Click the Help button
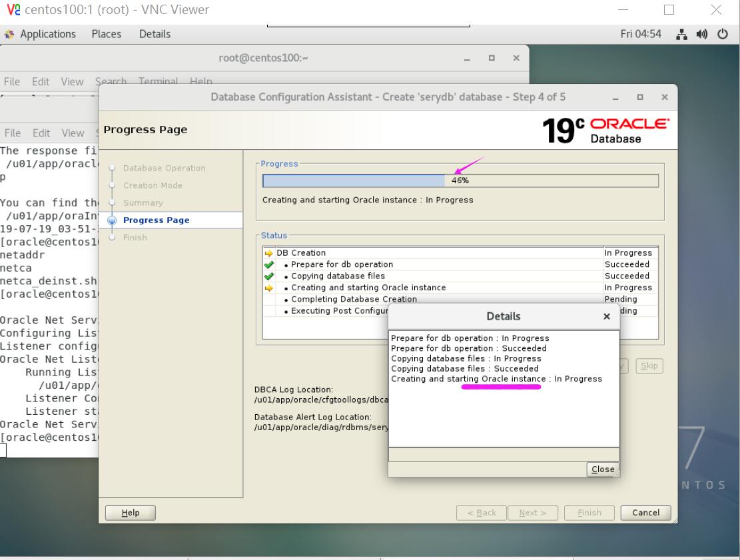This screenshot has height=560, width=740. pos(131,513)
